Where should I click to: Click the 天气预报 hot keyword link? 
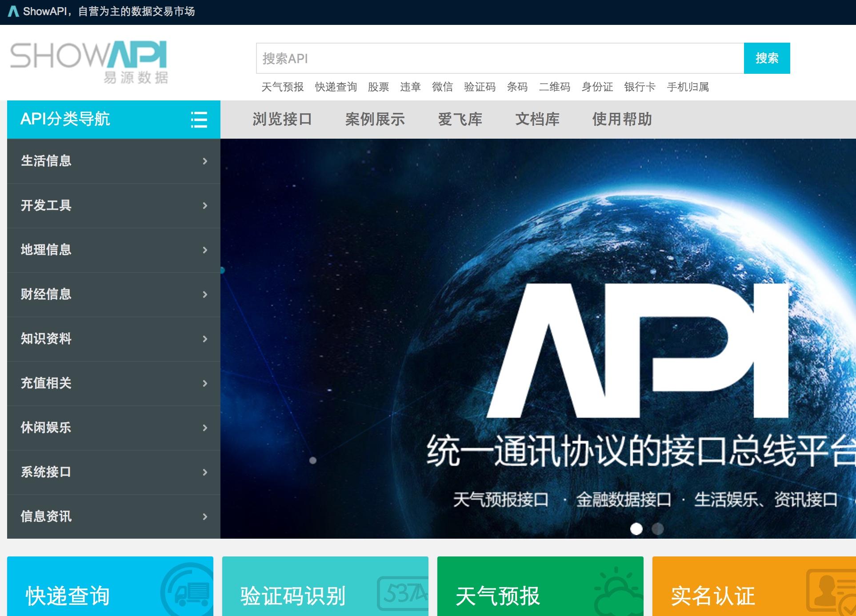click(283, 87)
